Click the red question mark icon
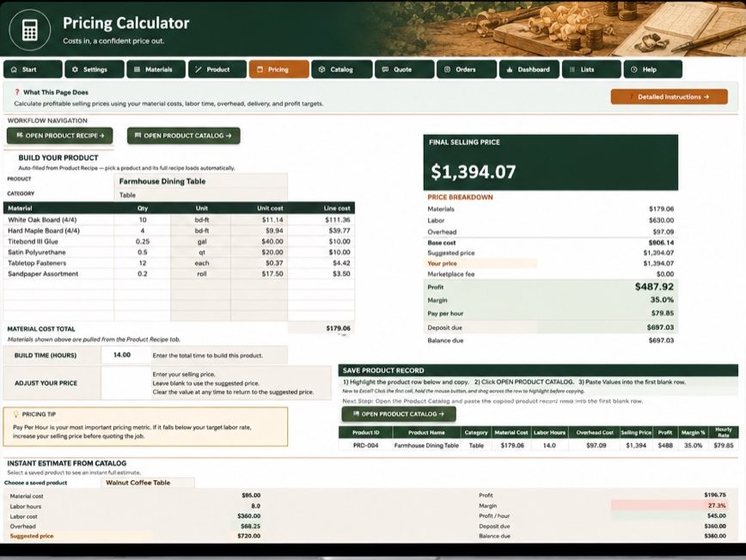 (x=17, y=92)
